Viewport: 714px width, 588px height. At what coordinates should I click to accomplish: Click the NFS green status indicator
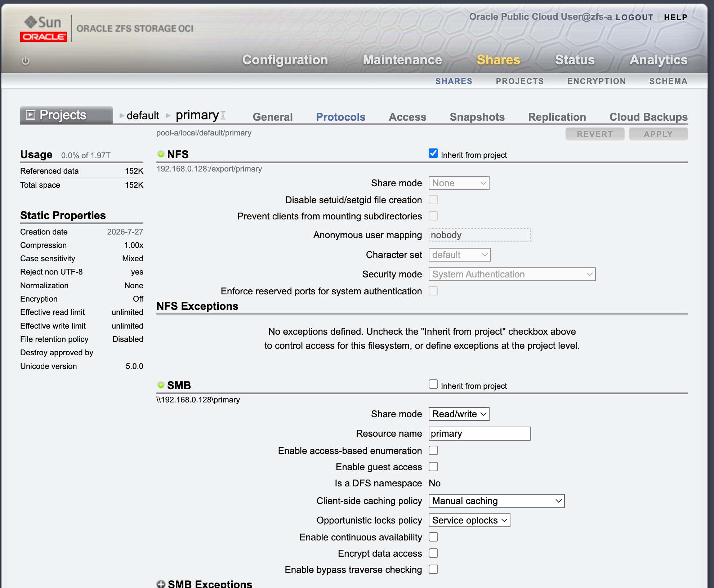161,154
